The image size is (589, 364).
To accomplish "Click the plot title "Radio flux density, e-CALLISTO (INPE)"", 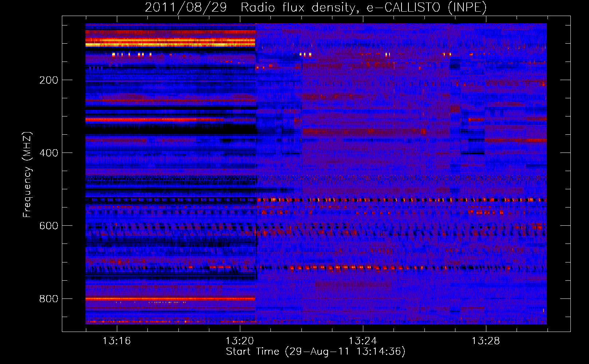I will click(x=363, y=8).
